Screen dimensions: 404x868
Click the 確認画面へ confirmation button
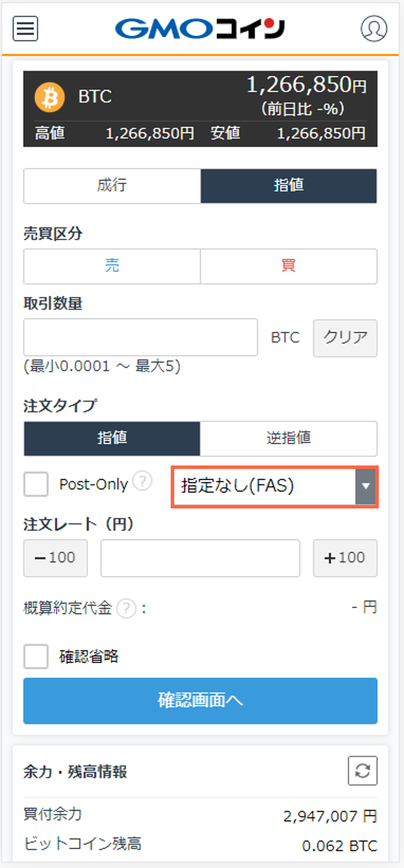pyautogui.click(x=200, y=700)
